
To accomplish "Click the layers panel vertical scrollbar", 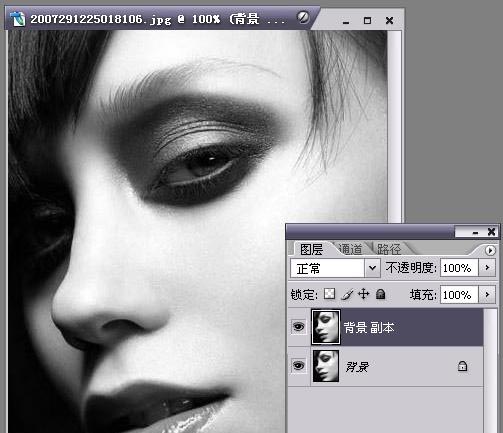I will pyautogui.click(x=490, y=371).
